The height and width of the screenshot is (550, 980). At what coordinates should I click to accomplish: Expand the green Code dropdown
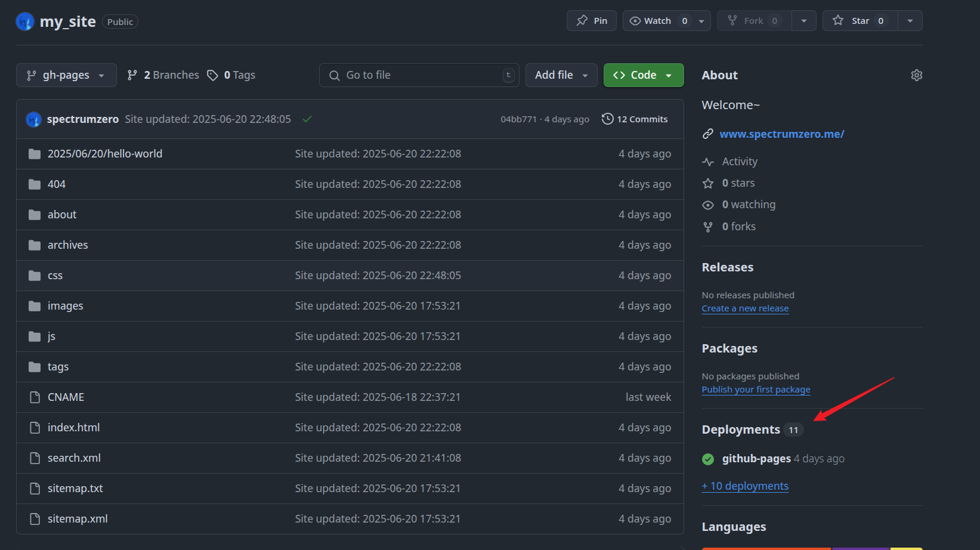pyautogui.click(x=643, y=75)
